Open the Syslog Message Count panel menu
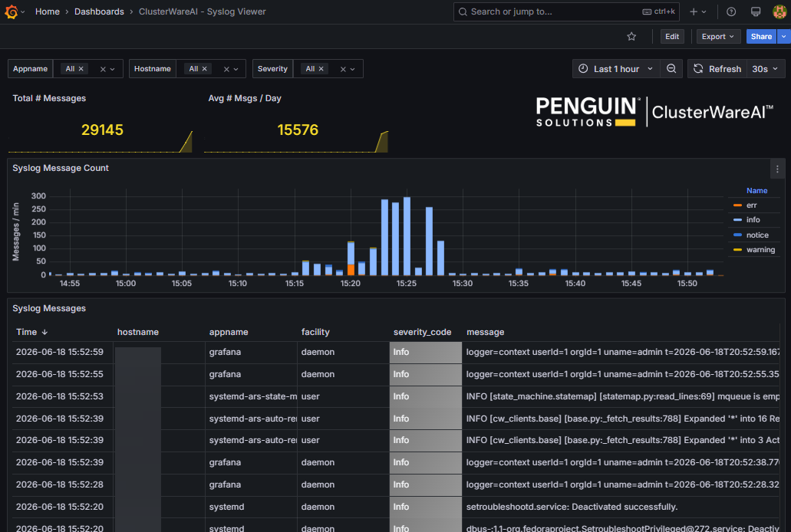 click(777, 169)
